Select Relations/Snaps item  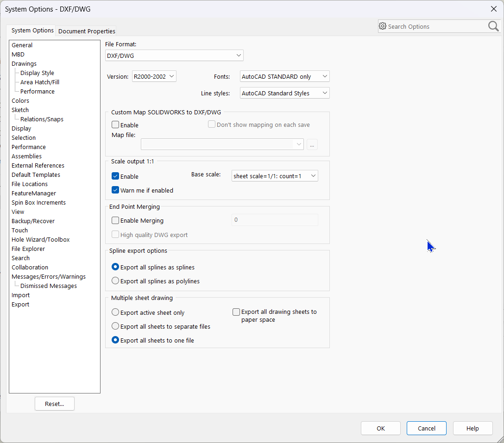pos(42,119)
